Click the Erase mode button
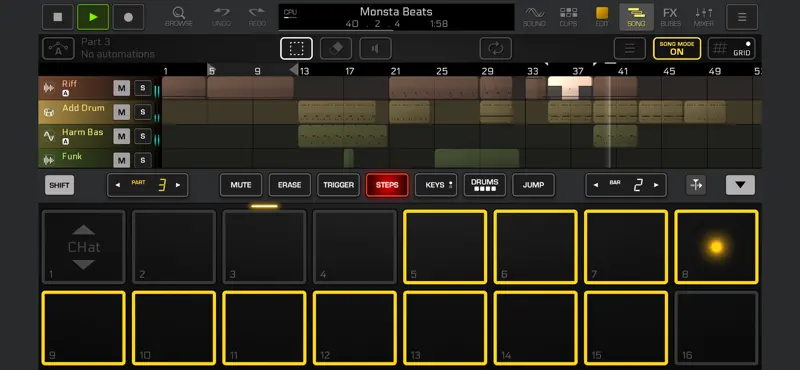Screen dimensions: 800x370 (289, 185)
